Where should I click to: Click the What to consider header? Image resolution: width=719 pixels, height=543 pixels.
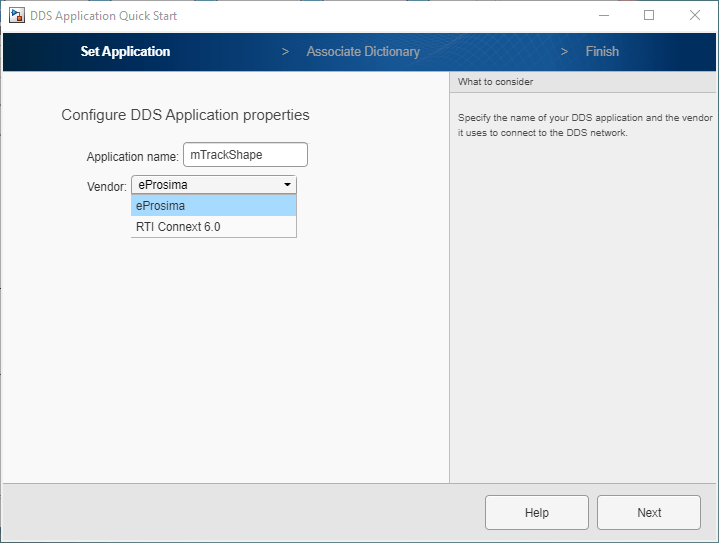pyautogui.click(x=496, y=82)
